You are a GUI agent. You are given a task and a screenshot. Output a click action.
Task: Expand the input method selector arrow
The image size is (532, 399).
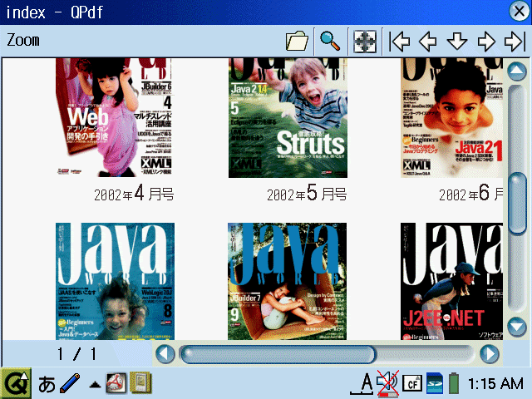tap(95, 384)
